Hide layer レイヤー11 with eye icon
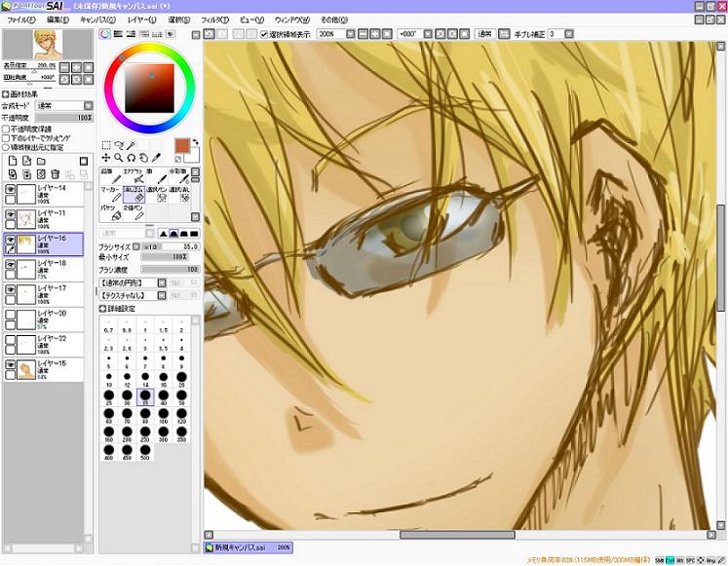 point(10,214)
